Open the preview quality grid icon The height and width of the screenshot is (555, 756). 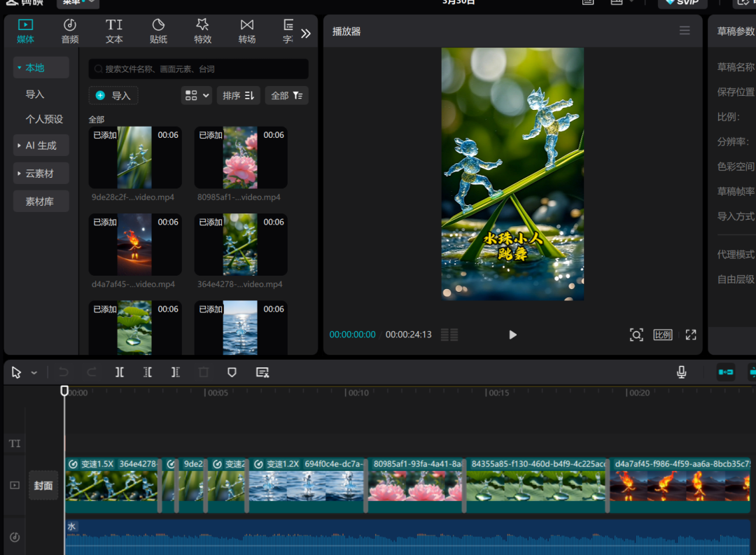point(449,335)
